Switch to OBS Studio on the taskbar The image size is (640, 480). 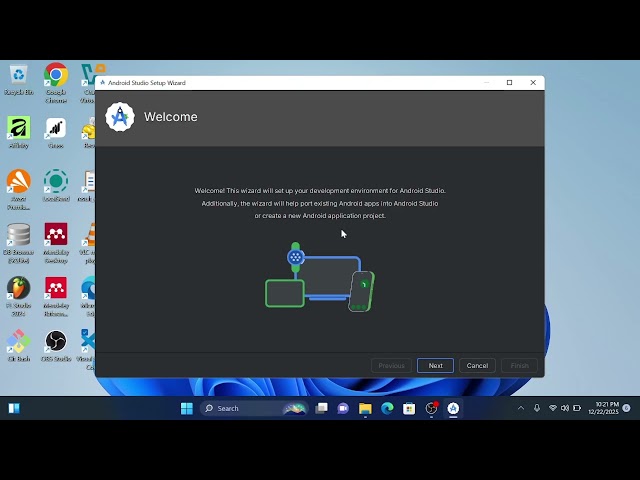pyautogui.click(x=431, y=408)
